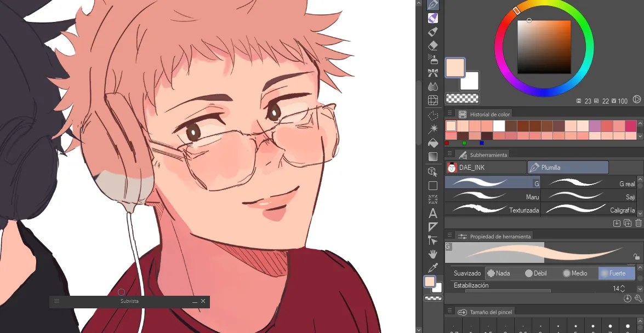Image resolution: width=644 pixels, height=333 pixels.
Task: Select the Texturizada pen sub tool
Action: (492, 209)
